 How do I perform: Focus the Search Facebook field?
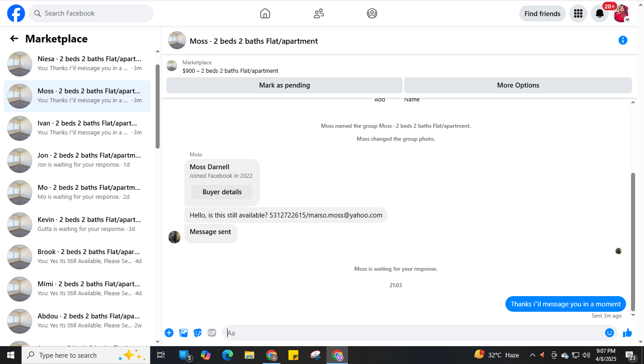[x=91, y=13]
